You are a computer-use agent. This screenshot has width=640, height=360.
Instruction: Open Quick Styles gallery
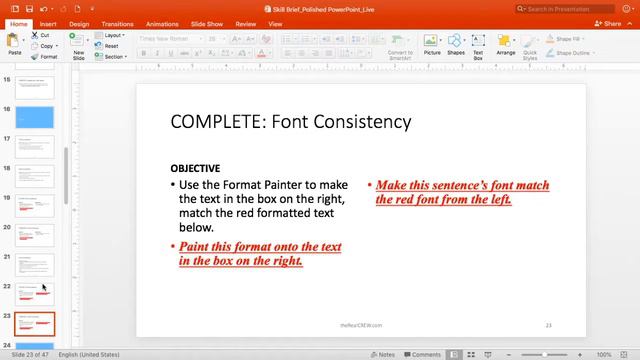tap(530, 47)
